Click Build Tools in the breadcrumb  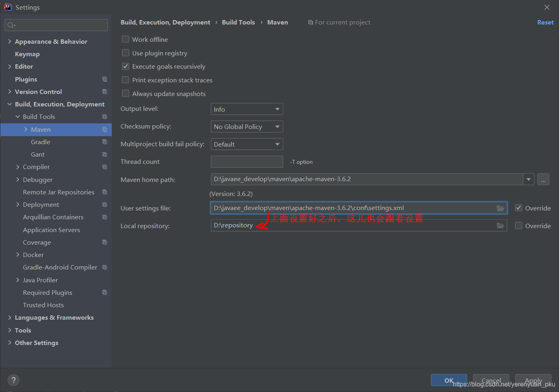(x=238, y=22)
